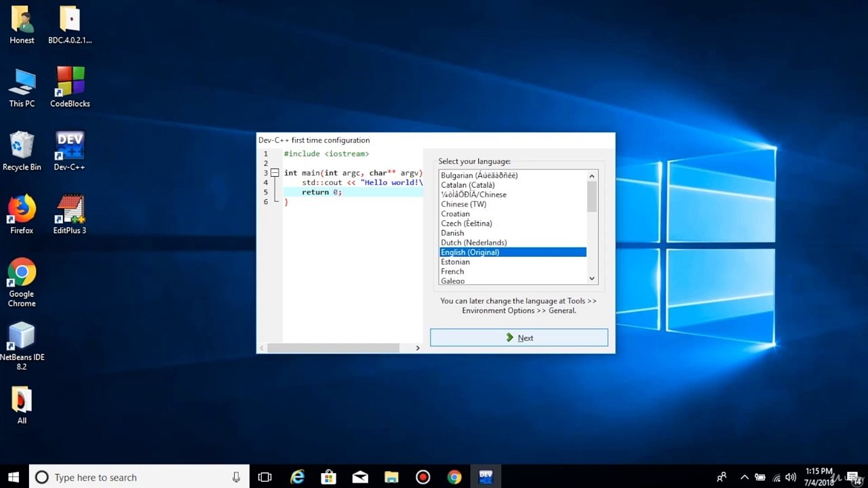Image resolution: width=868 pixels, height=488 pixels.
Task: Open the CodeBlocks desktop icon
Action: click(x=70, y=86)
